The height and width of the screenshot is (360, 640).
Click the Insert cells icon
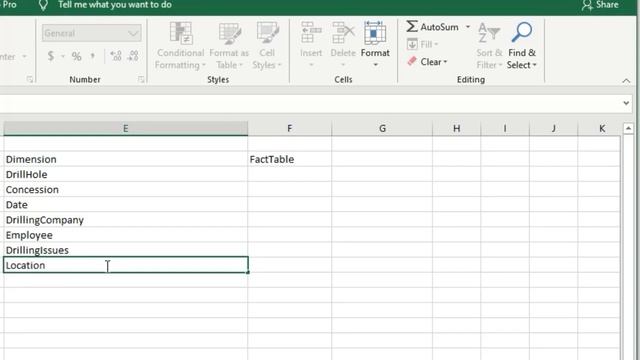(x=311, y=33)
